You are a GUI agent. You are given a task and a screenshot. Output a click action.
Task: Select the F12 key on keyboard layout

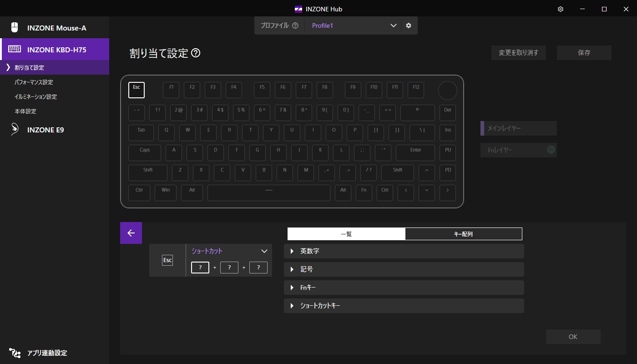pos(416,90)
